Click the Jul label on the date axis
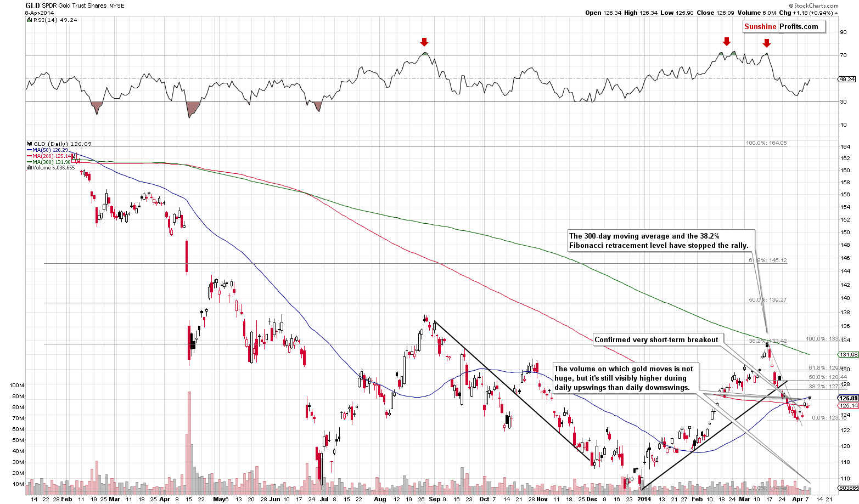The width and height of the screenshot is (859, 504). tap(324, 500)
